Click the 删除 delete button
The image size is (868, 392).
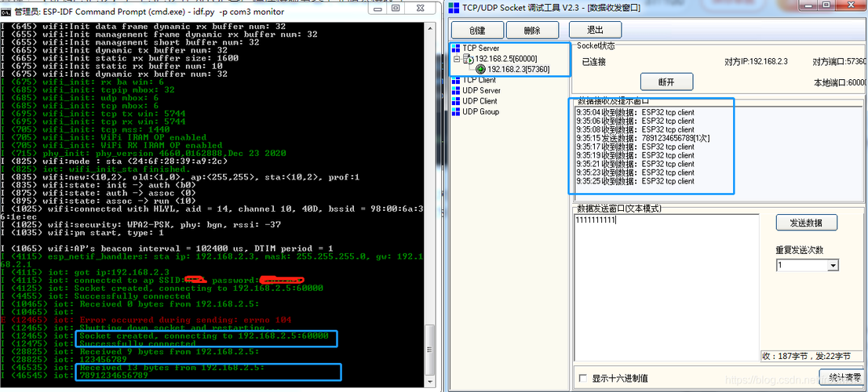point(532,31)
